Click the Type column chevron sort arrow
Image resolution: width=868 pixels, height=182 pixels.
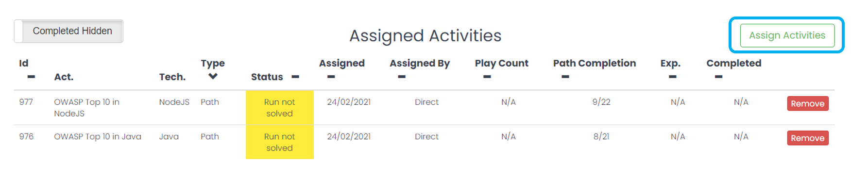tap(213, 77)
